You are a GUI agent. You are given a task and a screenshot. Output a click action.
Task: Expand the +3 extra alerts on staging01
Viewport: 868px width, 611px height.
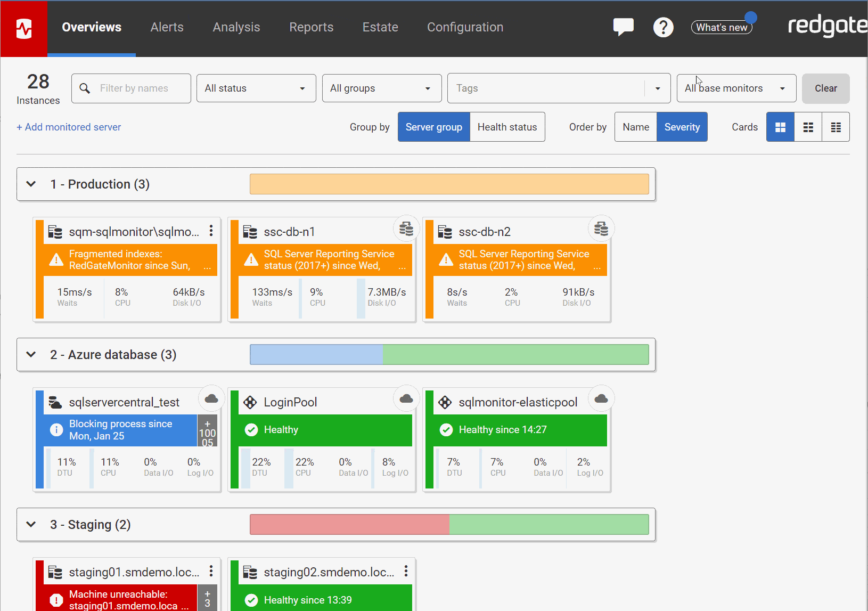point(207,598)
